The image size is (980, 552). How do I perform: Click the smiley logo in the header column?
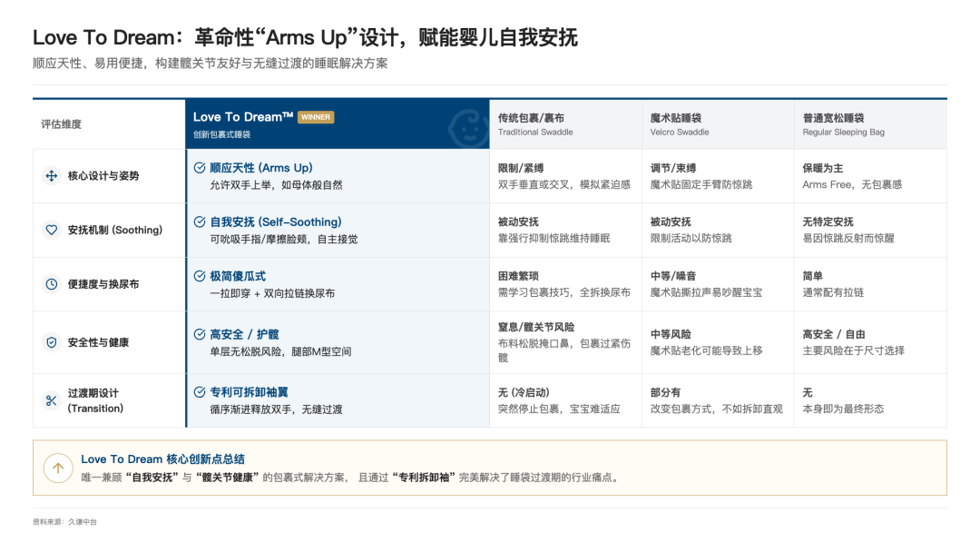(468, 129)
